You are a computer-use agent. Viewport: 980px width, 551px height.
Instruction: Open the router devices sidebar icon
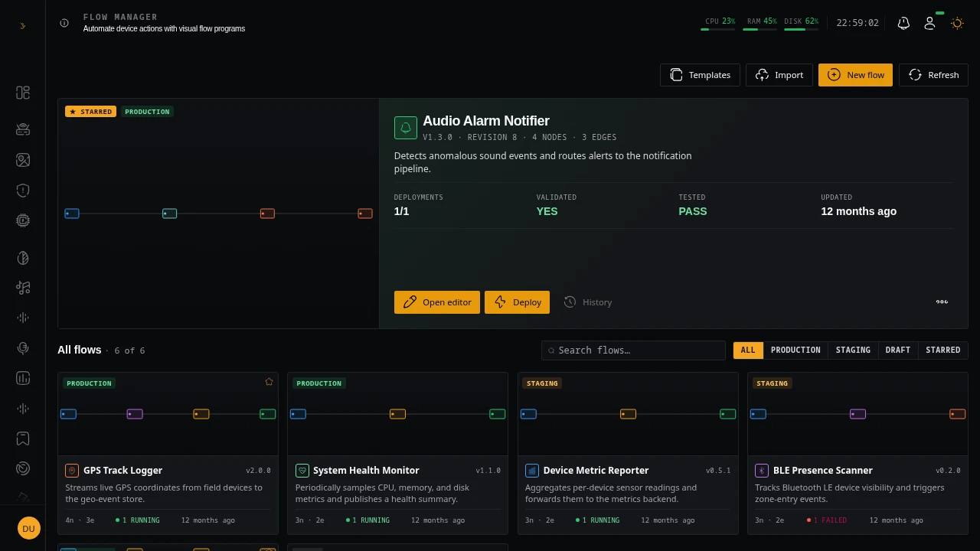pyautogui.click(x=23, y=129)
